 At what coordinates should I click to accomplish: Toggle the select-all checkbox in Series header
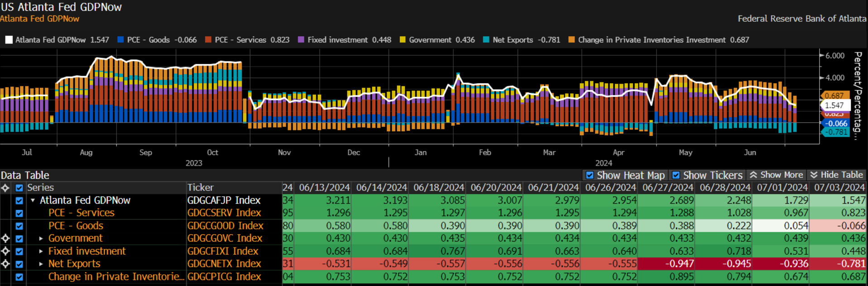[19, 188]
